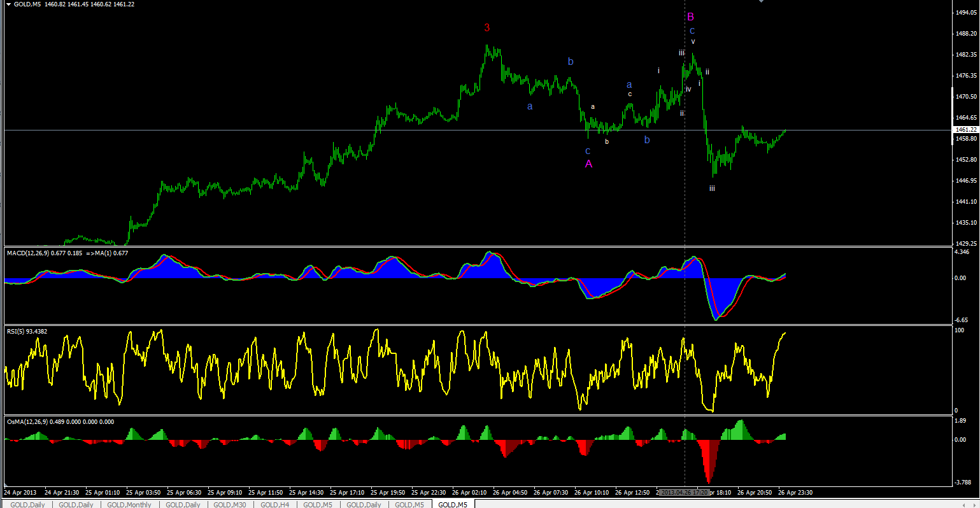
Task: Select the magenta wave label B
Action: [x=690, y=17]
